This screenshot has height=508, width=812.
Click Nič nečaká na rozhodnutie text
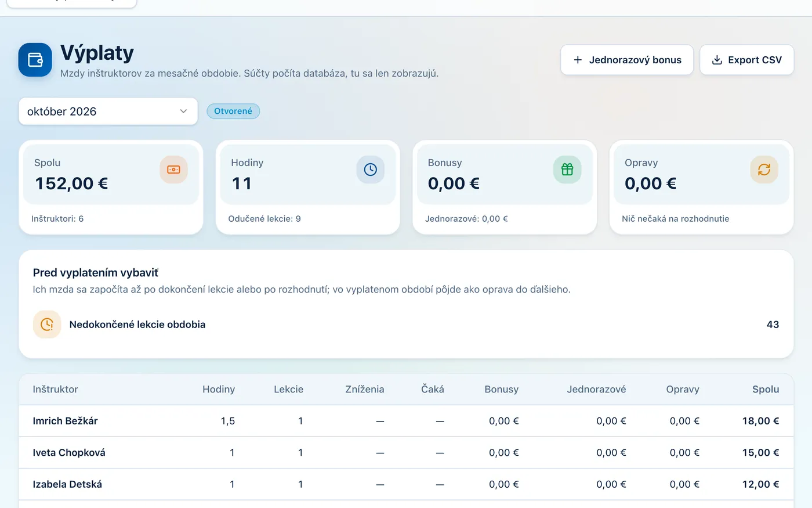pyautogui.click(x=676, y=219)
